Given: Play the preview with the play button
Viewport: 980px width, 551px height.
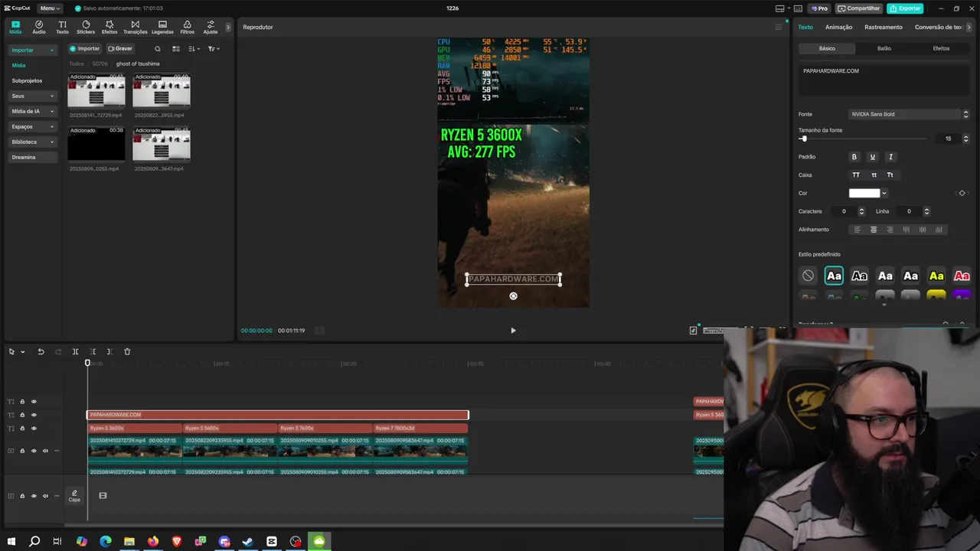Looking at the screenshot, I should 513,331.
